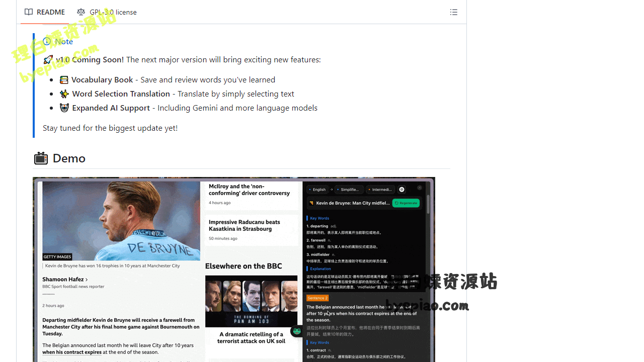644x362 pixels.
Task: Click the underlined "when his contract expires" text
Action: [72, 352]
